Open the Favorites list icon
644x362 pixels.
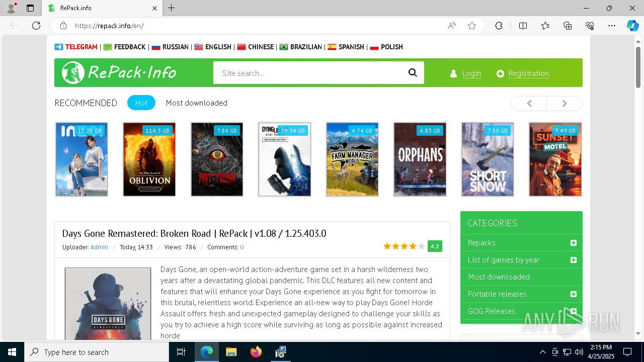[x=545, y=26]
